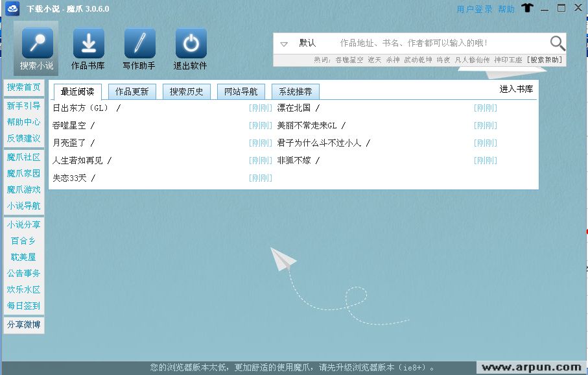Viewport: 588px width, 375px height.
Task: Click the 退出软件 power icon
Action: pyautogui.click(x=191, y=43)
